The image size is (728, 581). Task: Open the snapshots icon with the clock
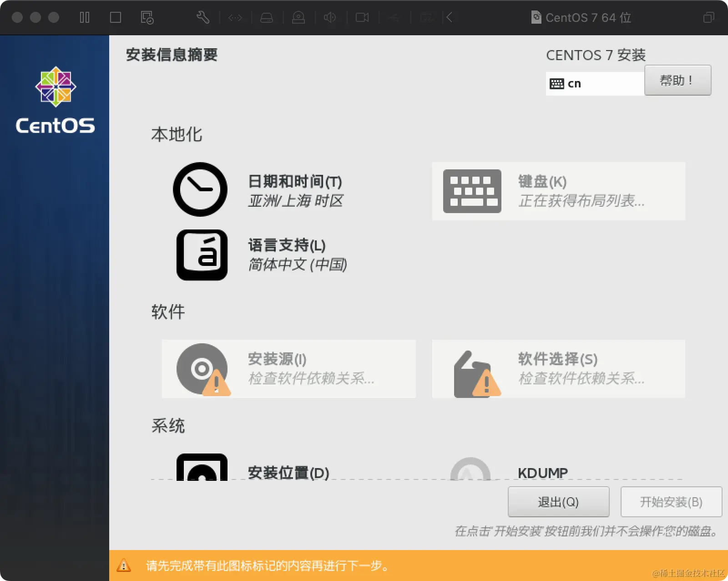(147, 18)
